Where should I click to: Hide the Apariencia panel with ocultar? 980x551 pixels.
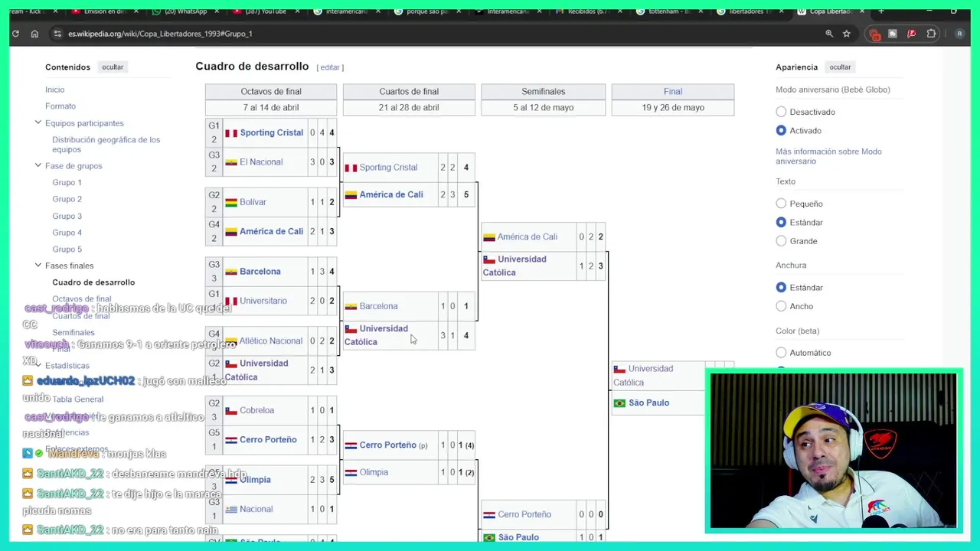(840, 67)
